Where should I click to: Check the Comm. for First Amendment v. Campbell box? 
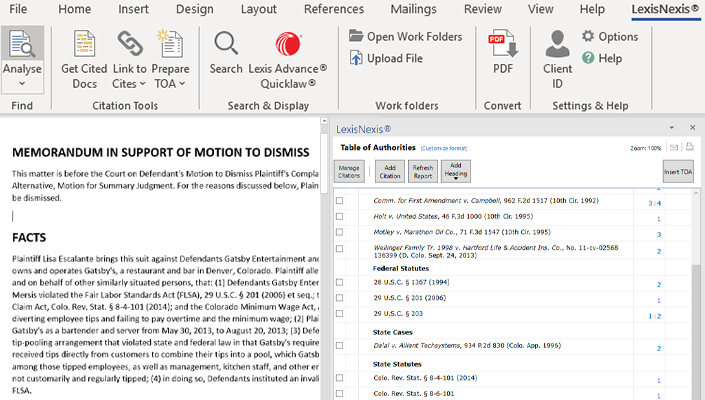point(339,200)
